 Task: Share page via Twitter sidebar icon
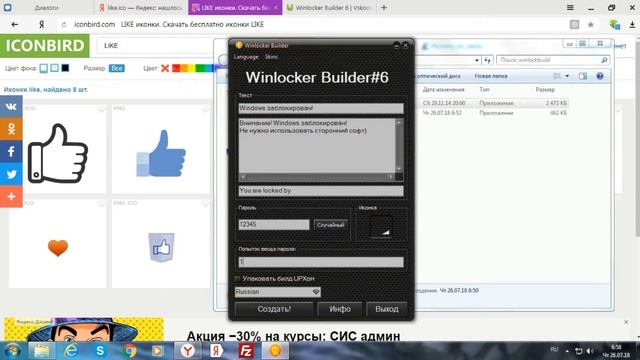click(x=11, y=174)
